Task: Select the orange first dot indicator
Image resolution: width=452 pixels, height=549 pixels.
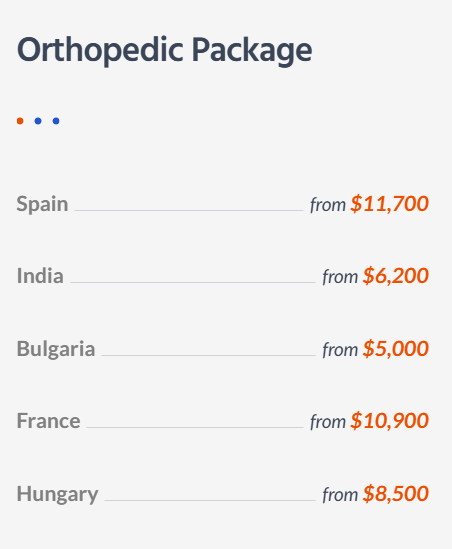Action: point(20,121)
